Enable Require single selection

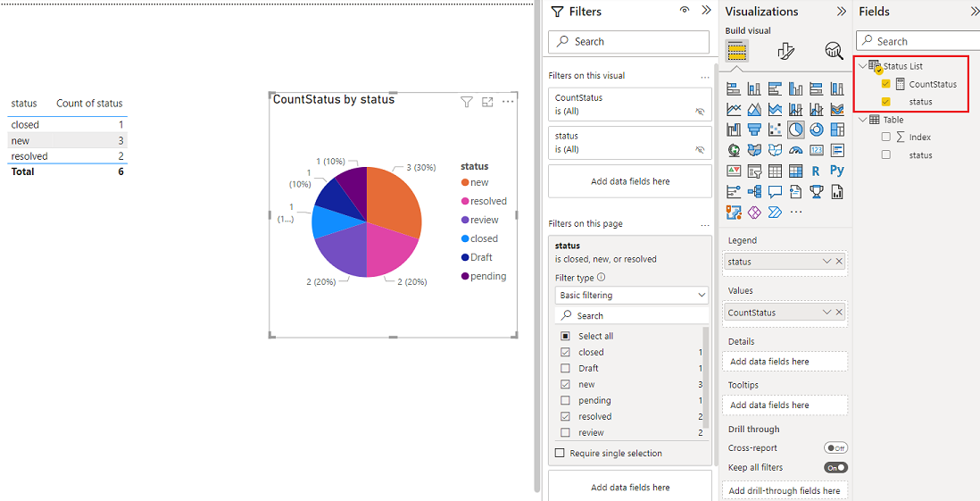(560, 453)
